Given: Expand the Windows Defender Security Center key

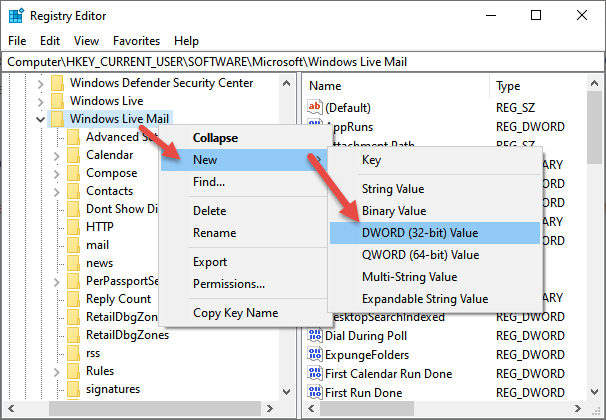Looking at the screenshot, I should [x=41, y=84].
